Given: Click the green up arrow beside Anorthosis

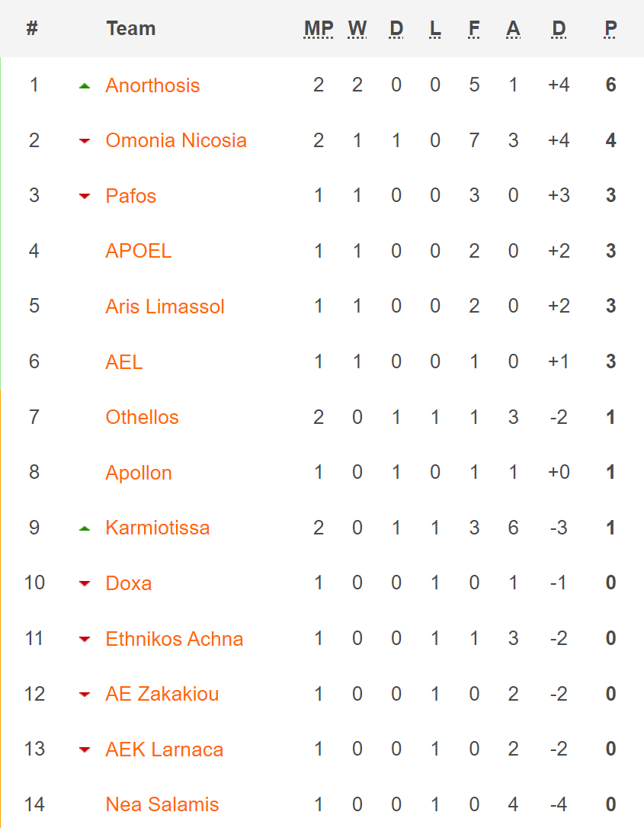Looking at the screenshot, I should tap(85, 86).
